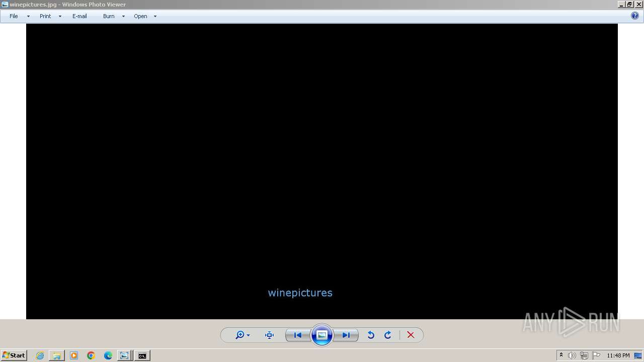The image size is (644, 362).
Task: Open the Print menu
Action: (x=45, y=16)
